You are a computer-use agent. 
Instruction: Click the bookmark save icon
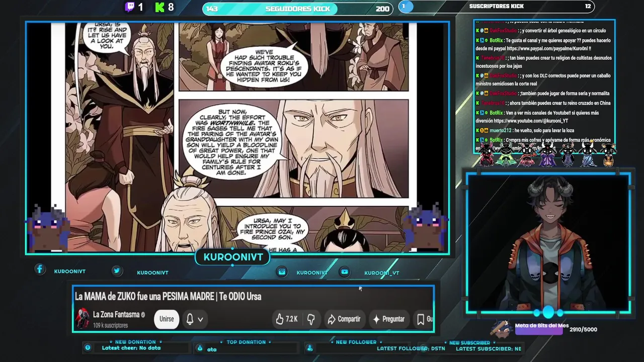tap(421, 319)
